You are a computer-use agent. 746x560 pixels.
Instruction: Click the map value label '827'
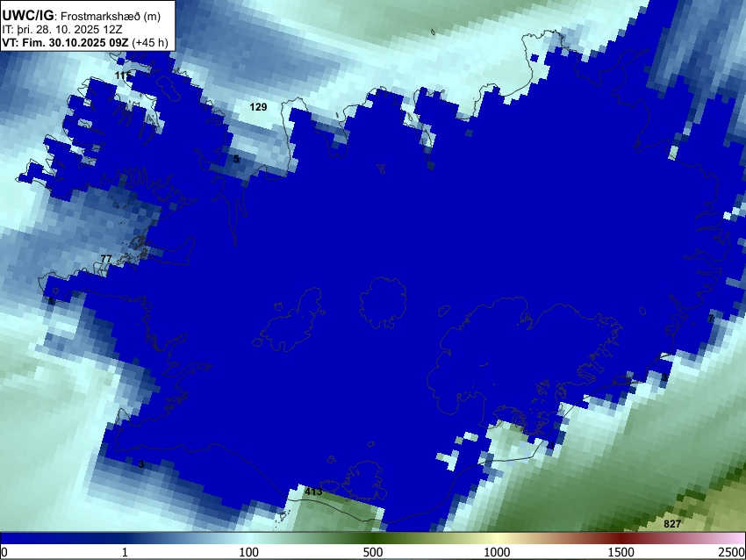(672, 524)
